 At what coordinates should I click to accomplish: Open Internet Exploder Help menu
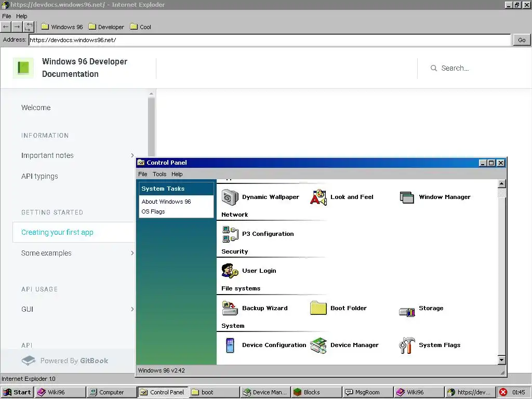tap(22, 16)
